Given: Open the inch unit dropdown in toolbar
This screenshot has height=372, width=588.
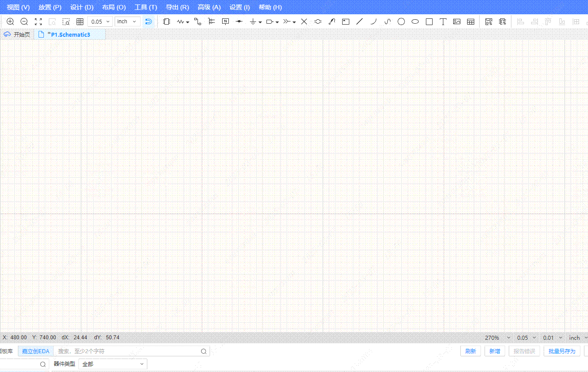Looking at the screenshot, I should (128, 21).
